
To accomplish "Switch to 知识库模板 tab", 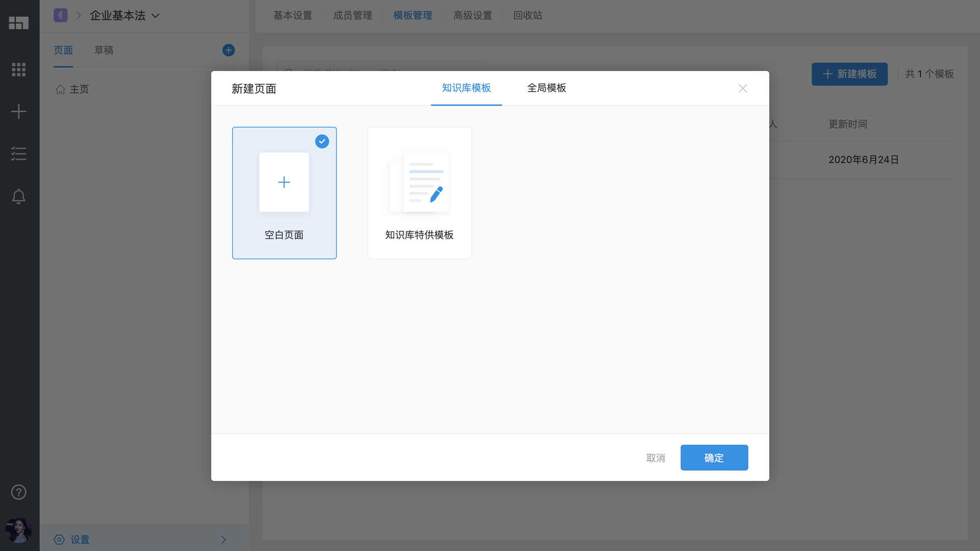I will [x=466, y=88].
